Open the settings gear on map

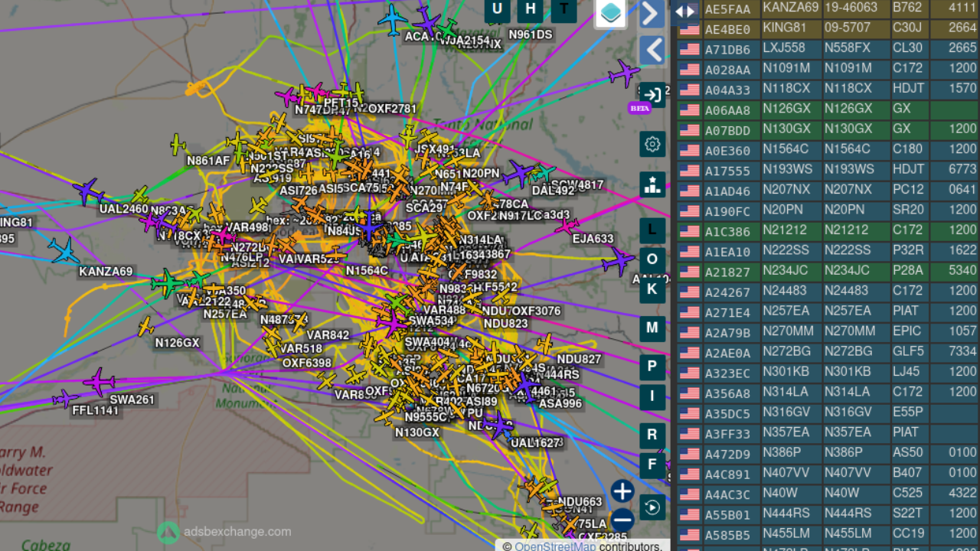(x=652, y=144)
